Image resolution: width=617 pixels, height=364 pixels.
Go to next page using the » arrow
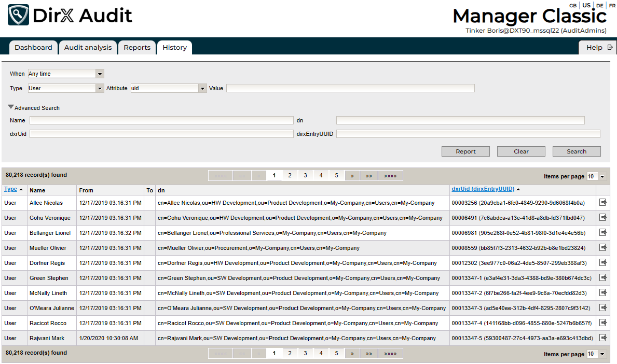point(352,175)
